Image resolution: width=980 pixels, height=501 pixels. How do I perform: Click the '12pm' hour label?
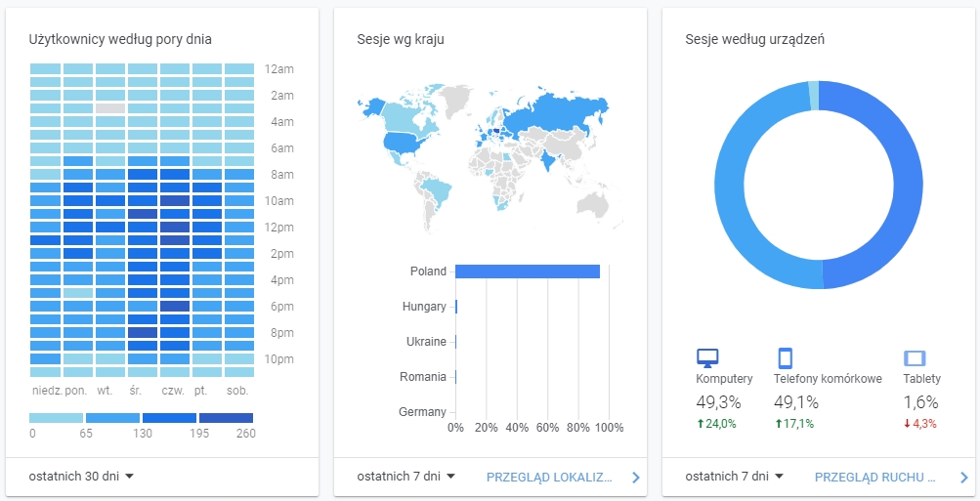pos(278,228)
